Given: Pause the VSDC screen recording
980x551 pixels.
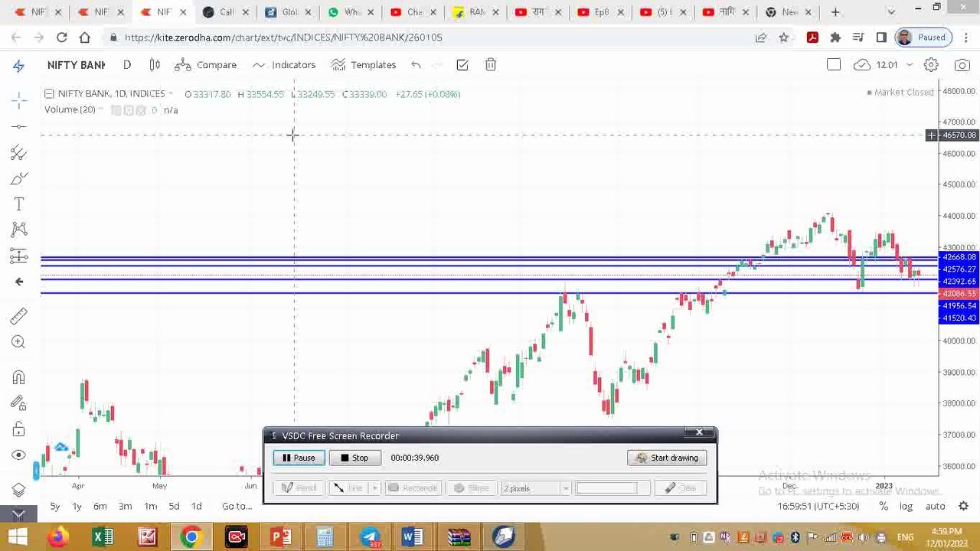Looking at the screenshot, I should pyautogui.click(x=299, y=458).
